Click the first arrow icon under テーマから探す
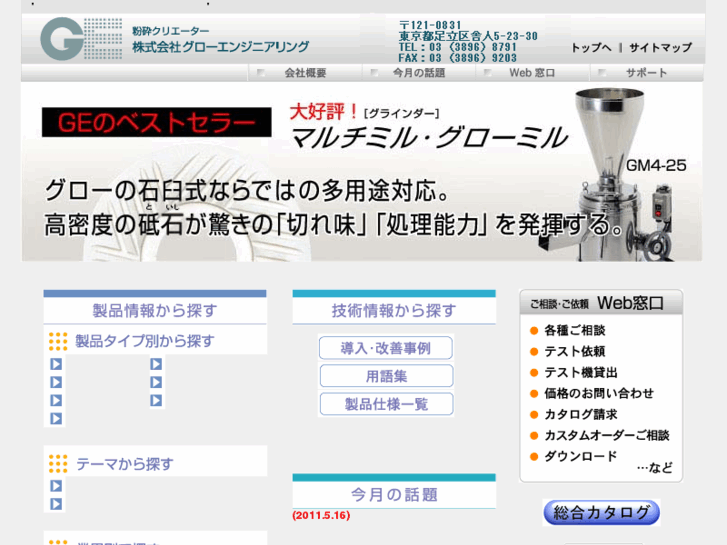Image resolution: width=727 pixels, height=545 pixels. pyautogui.click(x=56, y=486)
